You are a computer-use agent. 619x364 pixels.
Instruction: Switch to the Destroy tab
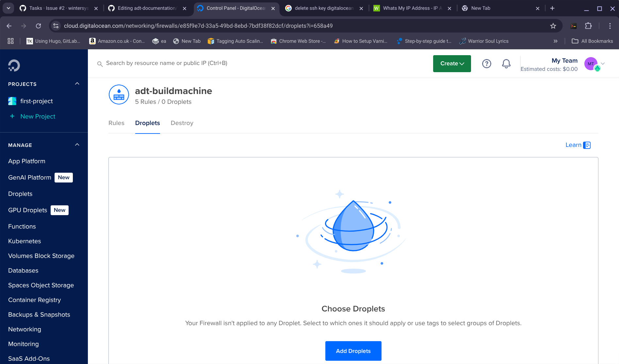click(182, 123)
